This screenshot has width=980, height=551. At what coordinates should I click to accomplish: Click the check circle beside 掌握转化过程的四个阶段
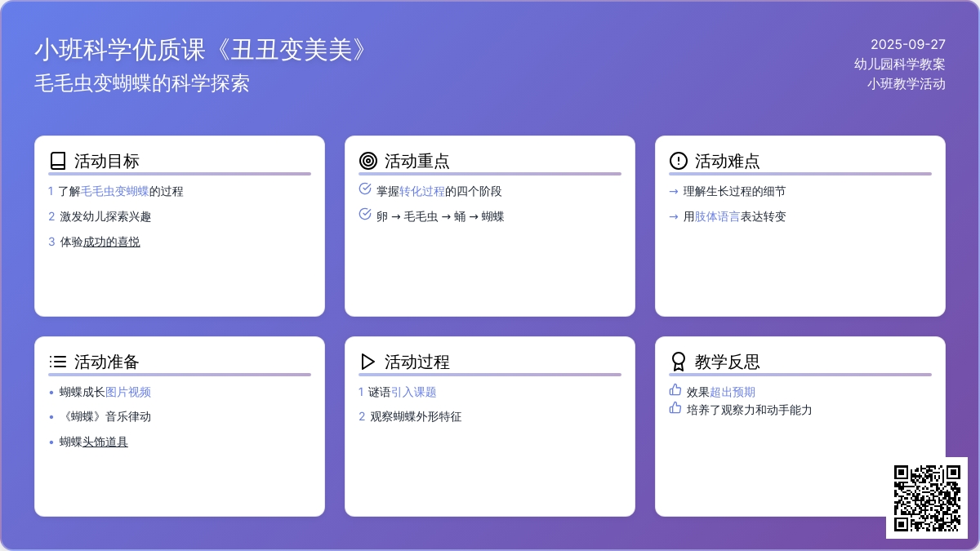365,189
